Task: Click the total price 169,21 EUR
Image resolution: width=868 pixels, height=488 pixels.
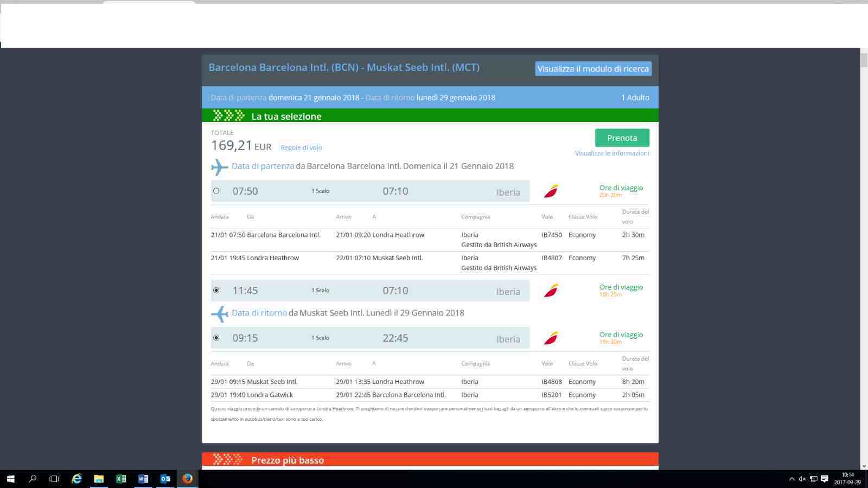Action: 241,146
